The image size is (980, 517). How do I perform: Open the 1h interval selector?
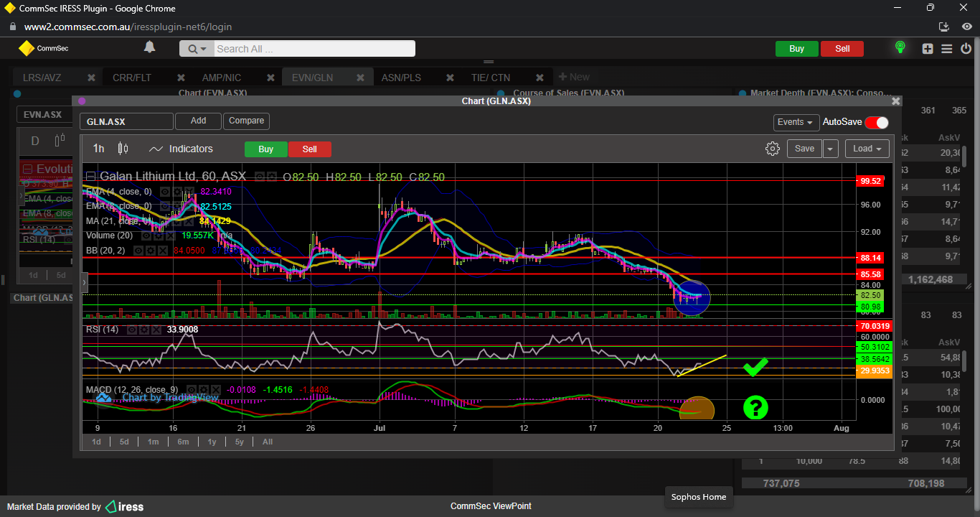(98, 149)
